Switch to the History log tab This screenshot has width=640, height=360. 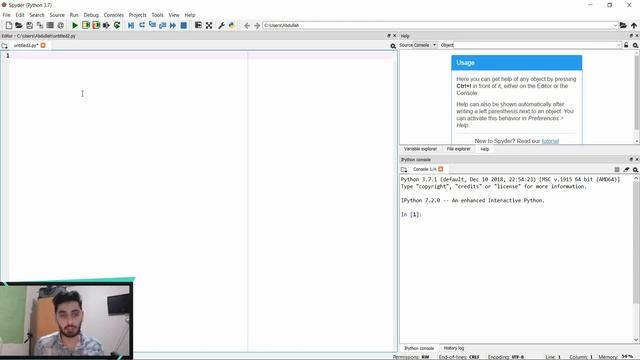click(454, 348)
